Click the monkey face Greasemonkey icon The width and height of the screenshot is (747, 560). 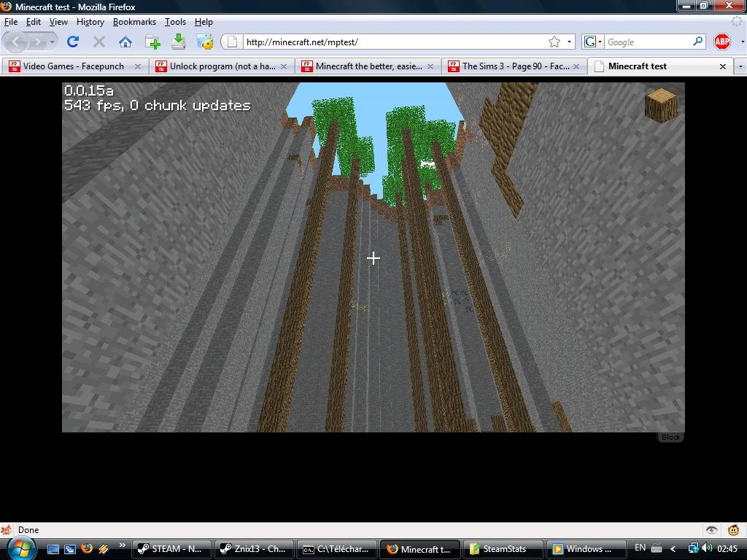[x=734, y=529]
